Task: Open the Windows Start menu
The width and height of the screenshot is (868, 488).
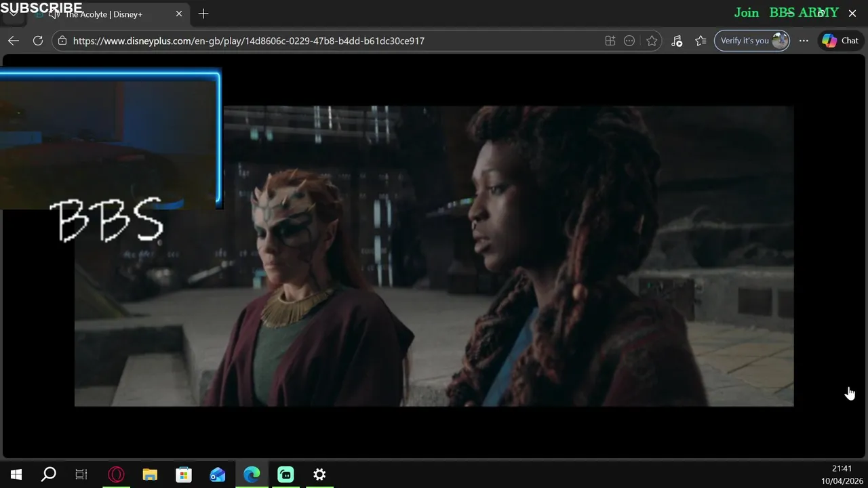Action: click(x=16, y=474)
